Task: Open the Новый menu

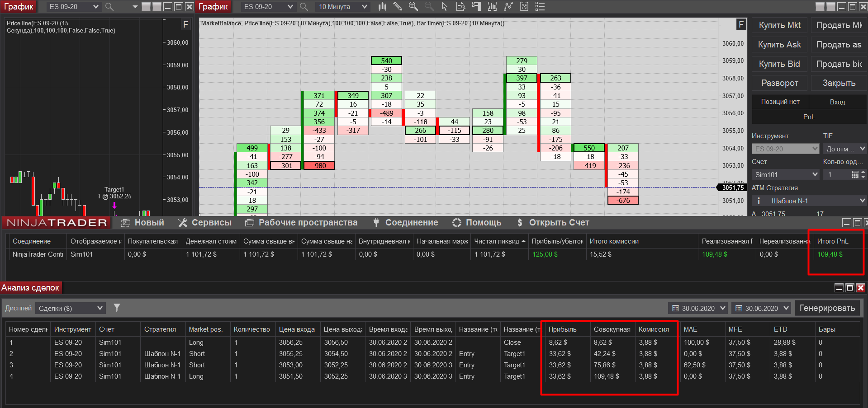Action: [143, 222]
